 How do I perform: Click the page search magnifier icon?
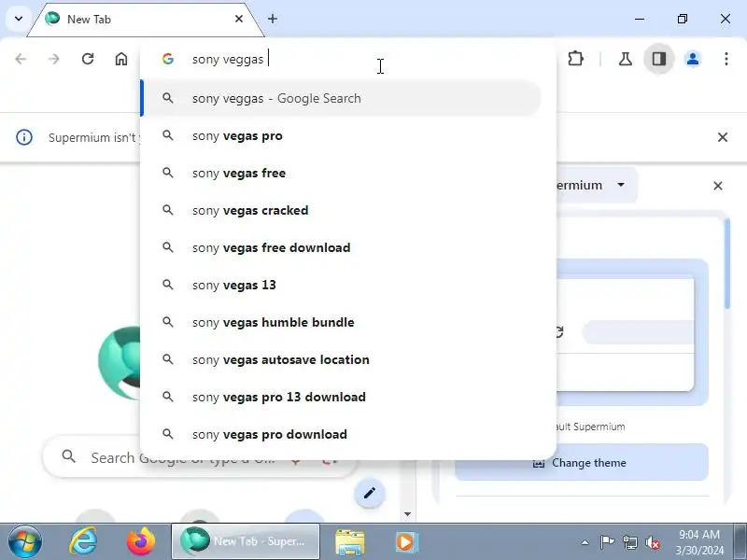pyautogui.click(x=68, y=456)
